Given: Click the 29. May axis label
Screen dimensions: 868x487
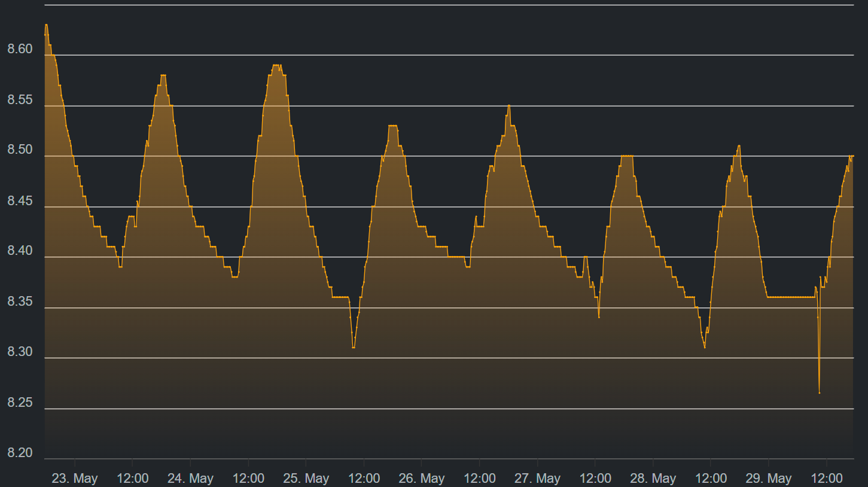Looking at the screenshot, I should click(768, 479).
